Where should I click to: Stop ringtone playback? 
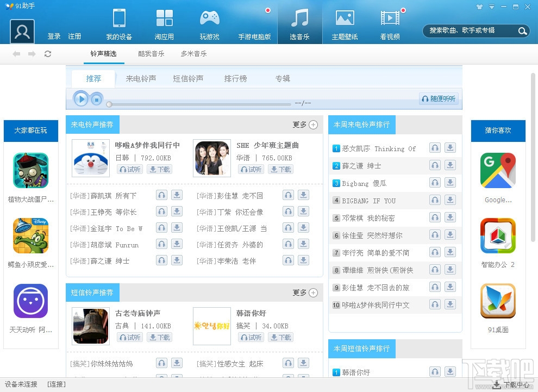(x=97, y=100)
